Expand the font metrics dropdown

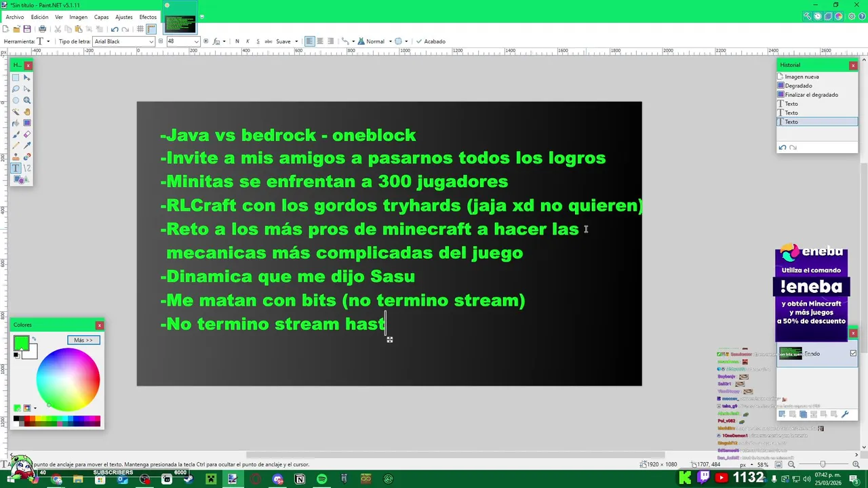pos(219,41)
